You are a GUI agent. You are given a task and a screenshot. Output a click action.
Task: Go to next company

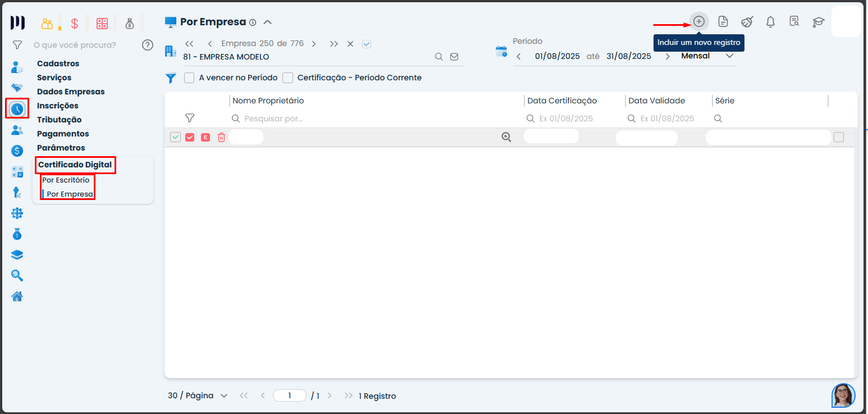pyautogui.click(x=314, y=44)
